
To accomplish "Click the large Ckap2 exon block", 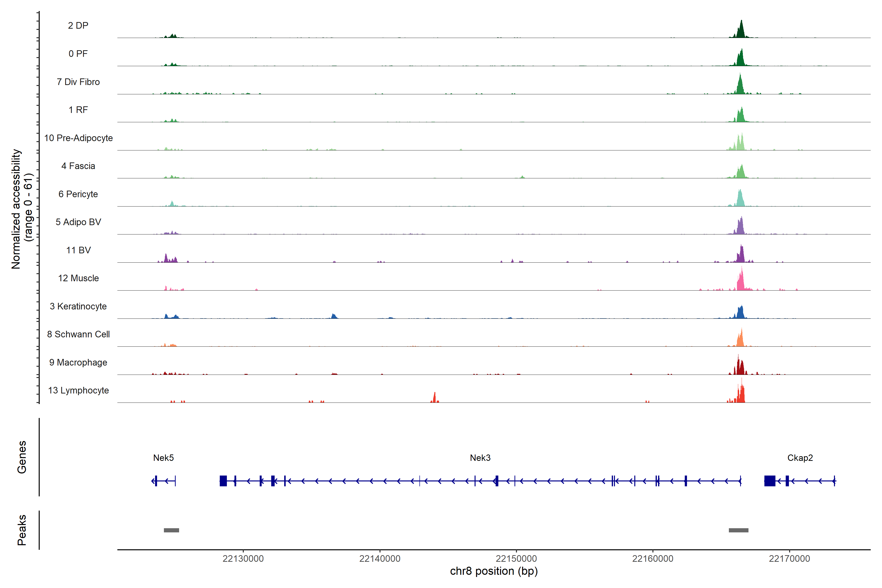I will click(x=770, y=481).
